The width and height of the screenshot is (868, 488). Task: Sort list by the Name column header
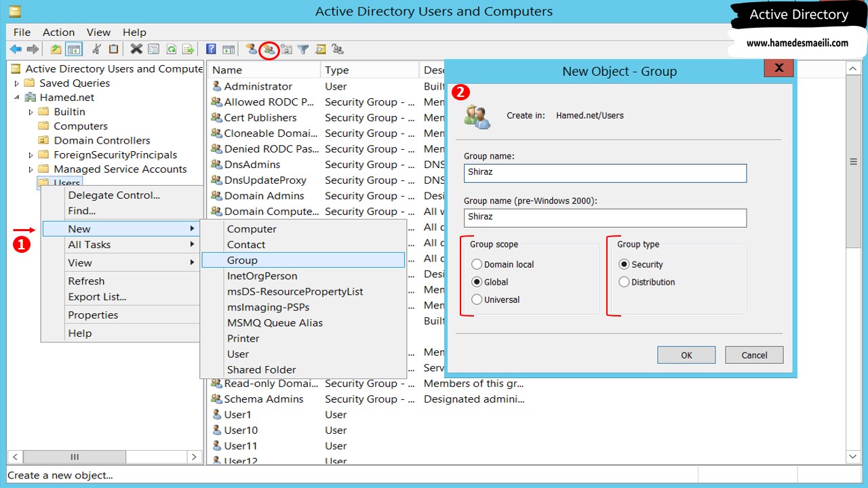[264, 70]
